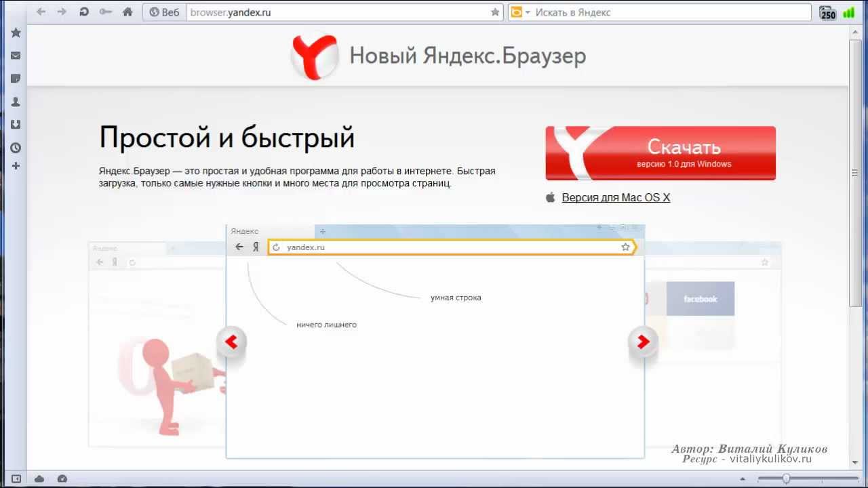Click the Скачать download button
868x488 pixels.
click(660, 153)
